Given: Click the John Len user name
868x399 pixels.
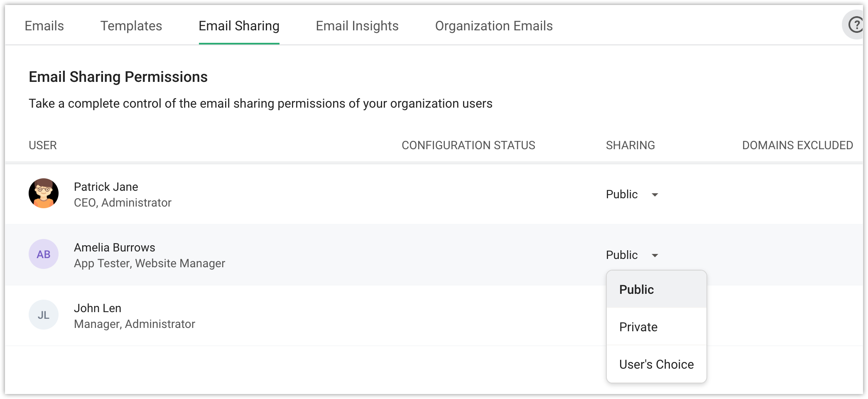Looking at the screenshot, I should (98, 308).
